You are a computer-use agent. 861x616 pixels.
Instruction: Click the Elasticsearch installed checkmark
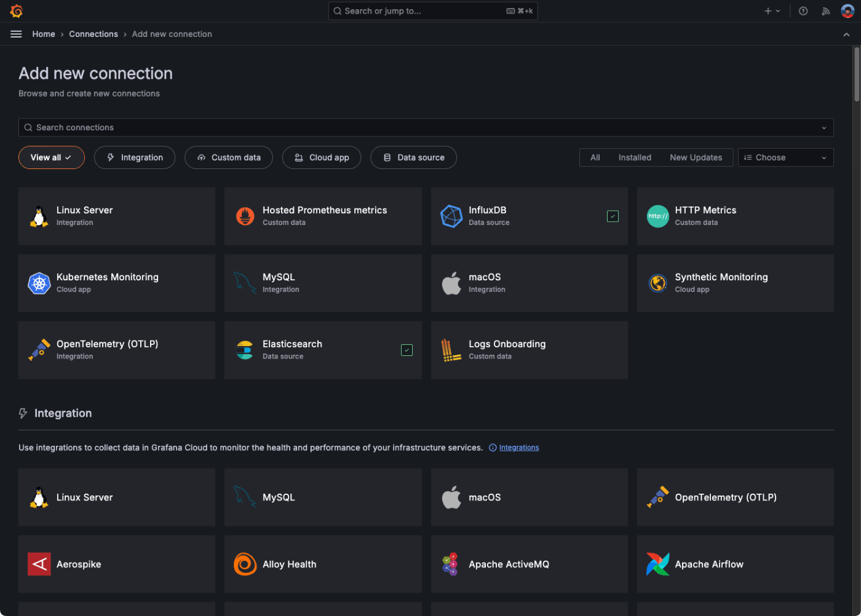point(407,350)
